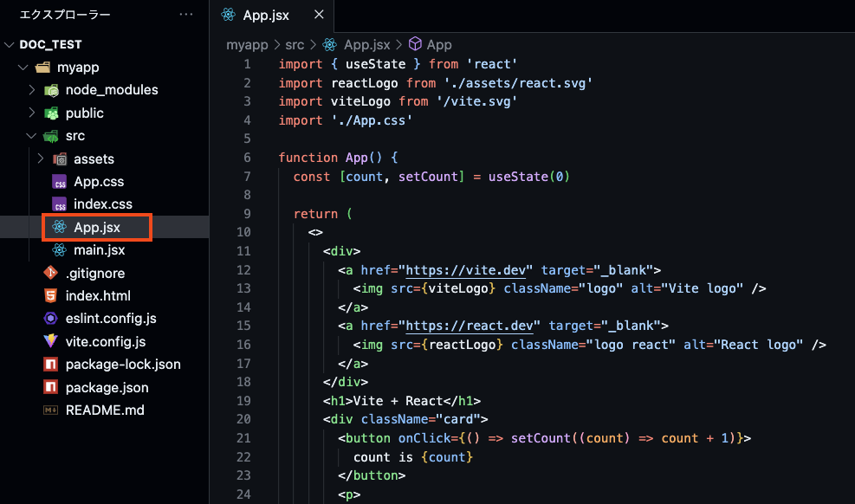Click the React icon next to main.jsx

[x=59, y=250]
